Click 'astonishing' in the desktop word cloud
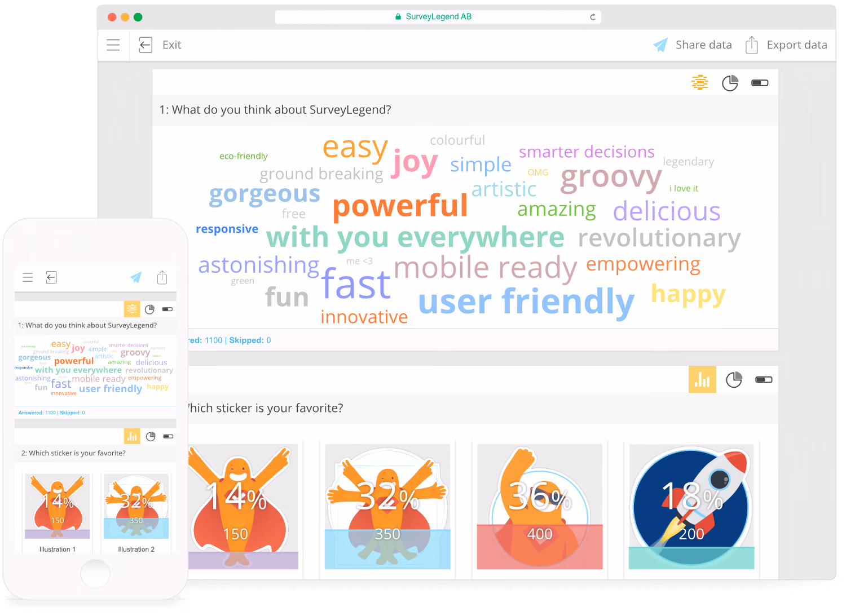This screenshot has height=616, width=846. pyautogui.click(x=259, y=265)
